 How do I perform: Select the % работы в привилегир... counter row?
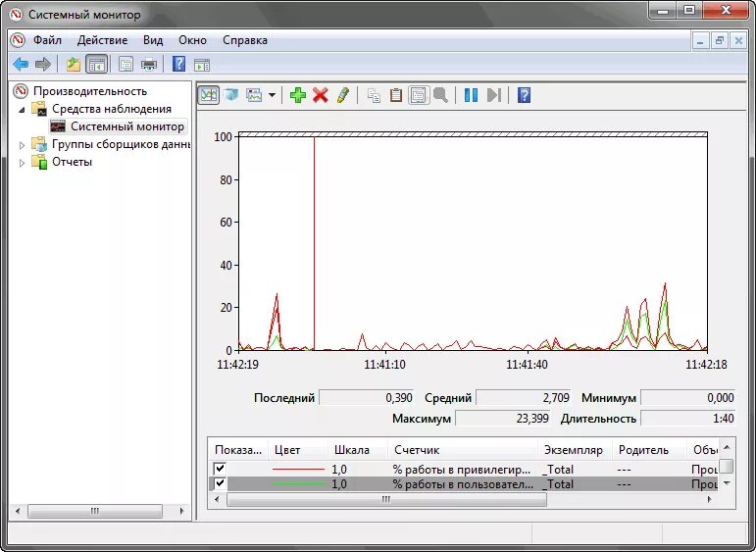464,469
